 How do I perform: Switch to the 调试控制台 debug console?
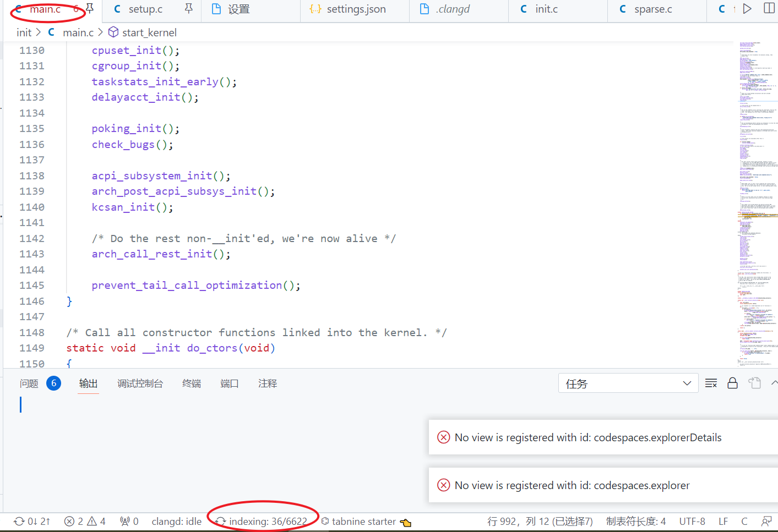[x=140, y=383]
